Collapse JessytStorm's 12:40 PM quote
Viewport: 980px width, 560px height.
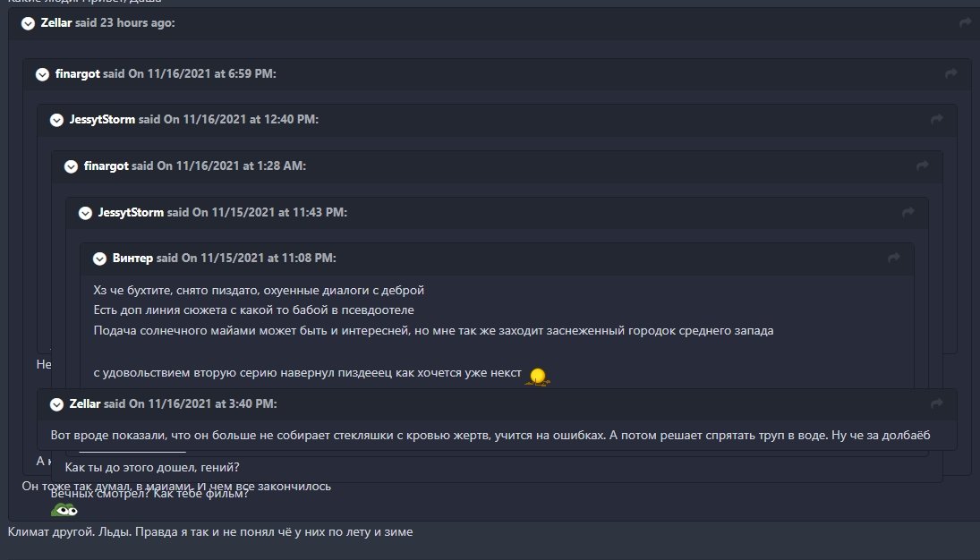point(56,120)
